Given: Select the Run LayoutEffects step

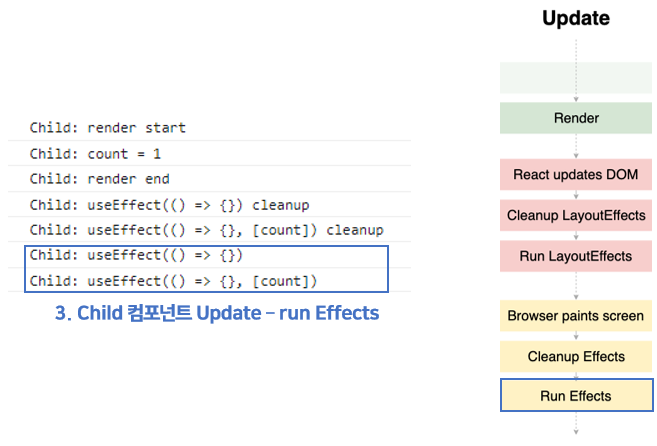Looking at the screenshot, I should pyautogui.click(x=576, y=256).
